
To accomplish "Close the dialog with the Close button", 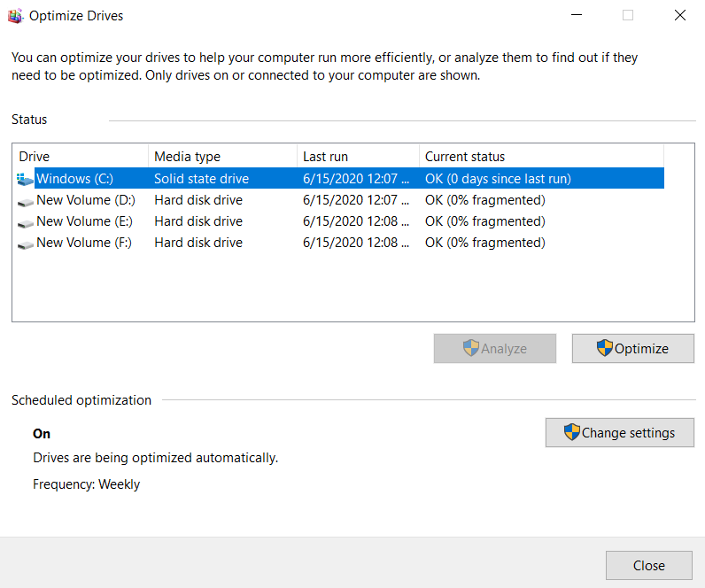I will pos(649,566).
